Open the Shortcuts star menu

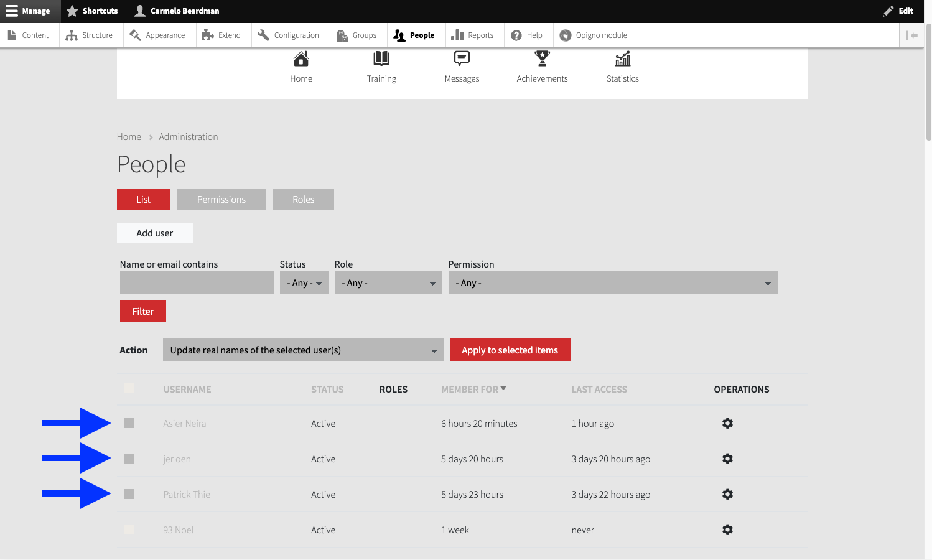pyautogui.click(x=92, y=11)
